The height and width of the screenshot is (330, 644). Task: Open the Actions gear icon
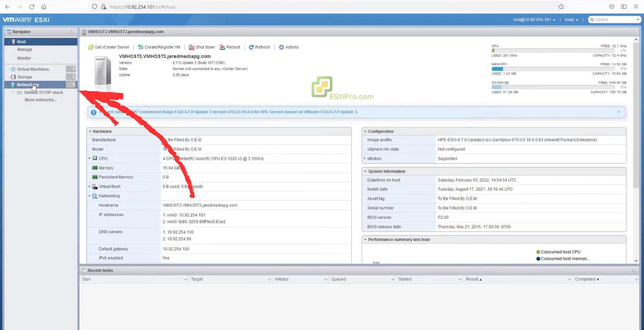click(281, 47)
